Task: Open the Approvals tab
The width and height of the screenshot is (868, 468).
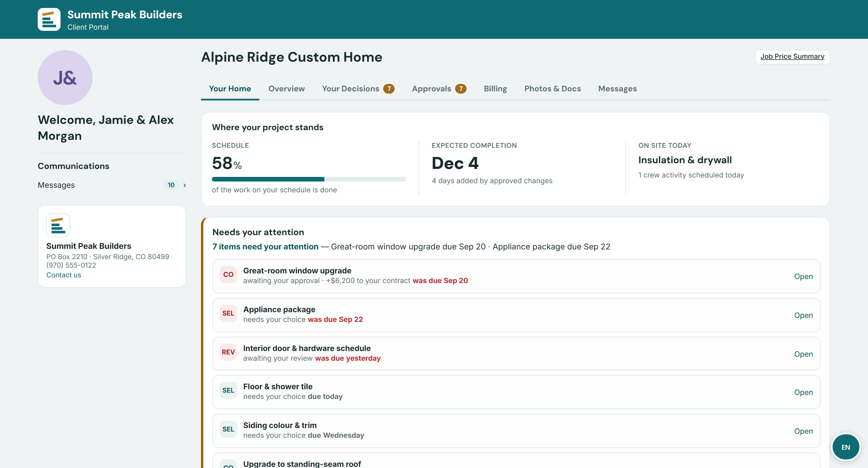Action: pos(439,88)
